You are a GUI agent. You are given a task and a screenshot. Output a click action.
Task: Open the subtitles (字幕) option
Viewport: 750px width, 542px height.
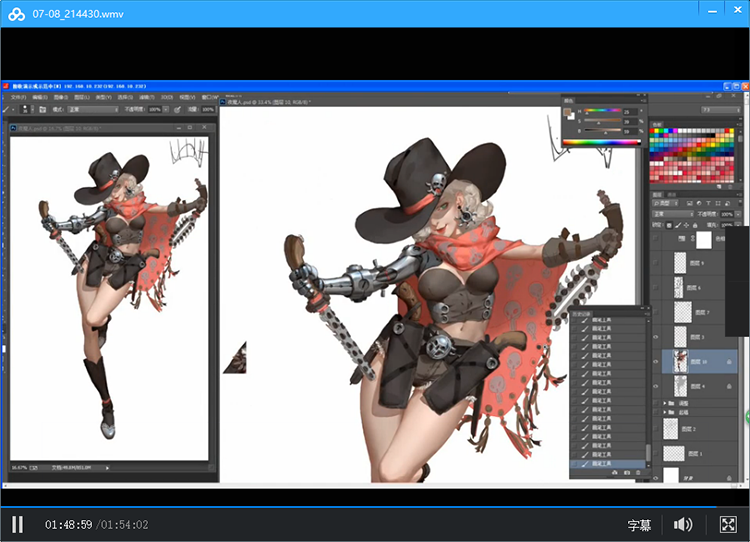click(639, 524)
